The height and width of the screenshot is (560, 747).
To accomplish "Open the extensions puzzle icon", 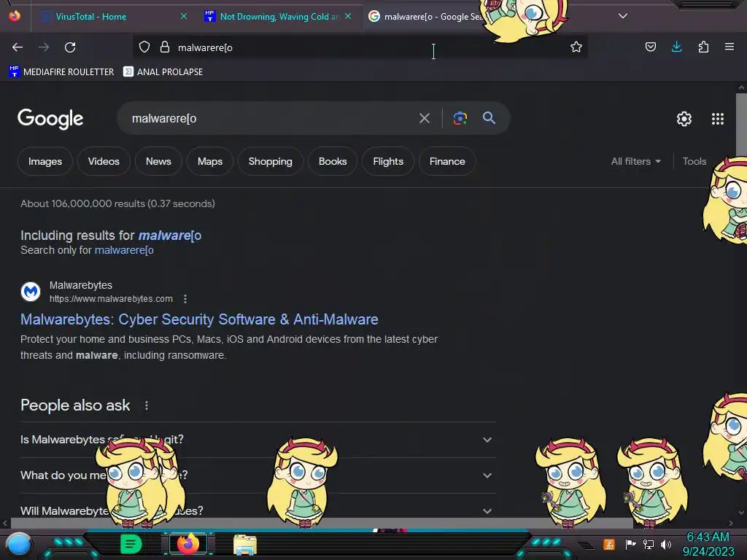I will pos(703,47).
